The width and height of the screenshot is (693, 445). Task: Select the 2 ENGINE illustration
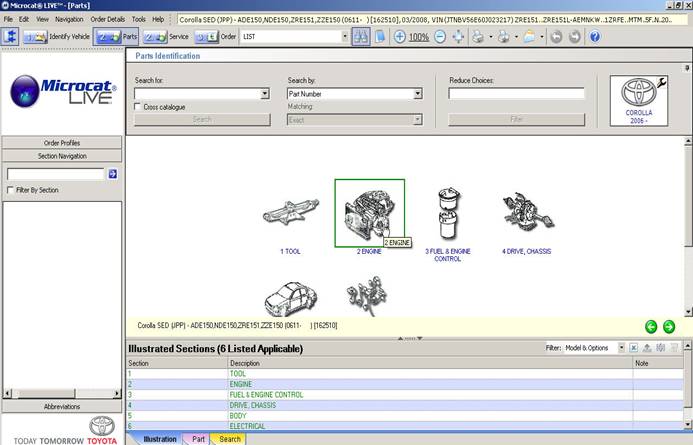pyautogui.click(x=369, y=213)
